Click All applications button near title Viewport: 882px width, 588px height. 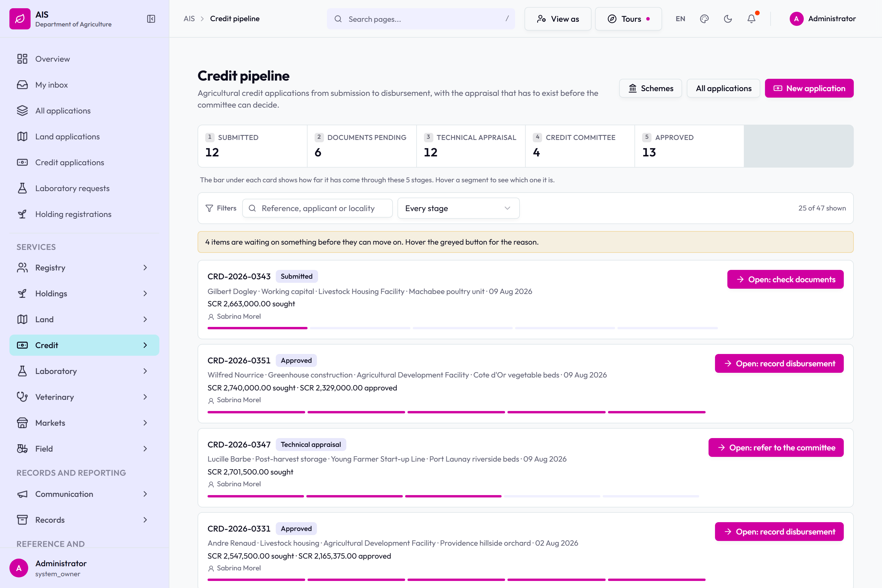(723, 88)
